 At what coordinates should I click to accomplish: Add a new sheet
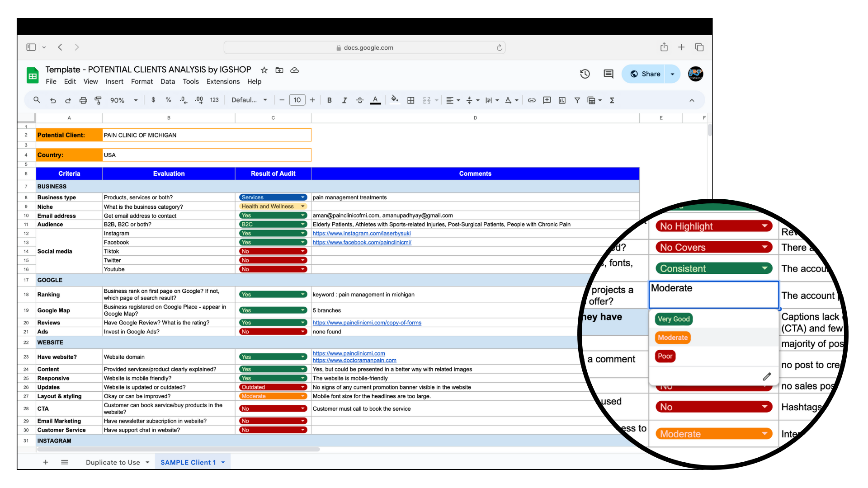46,462
